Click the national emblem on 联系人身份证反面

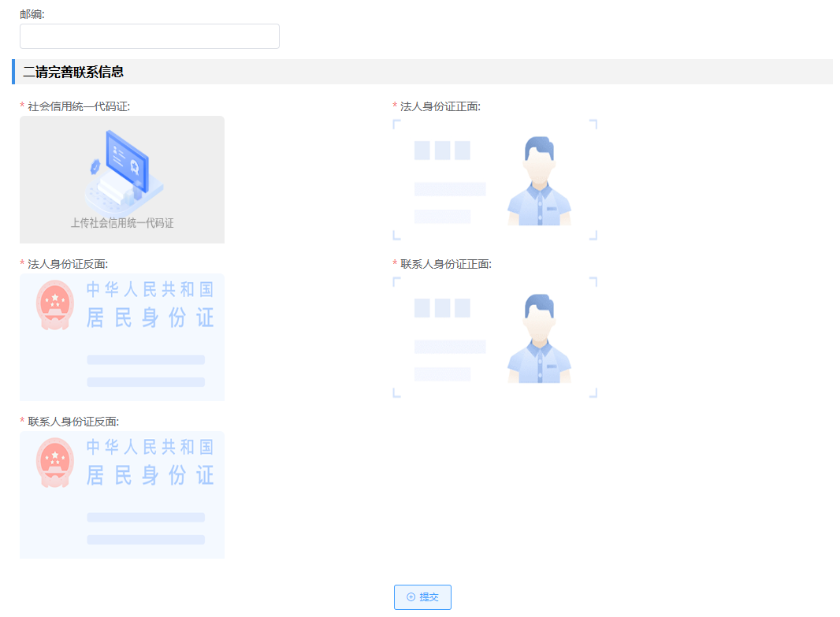pyautogui.click(x=55, y=462)
